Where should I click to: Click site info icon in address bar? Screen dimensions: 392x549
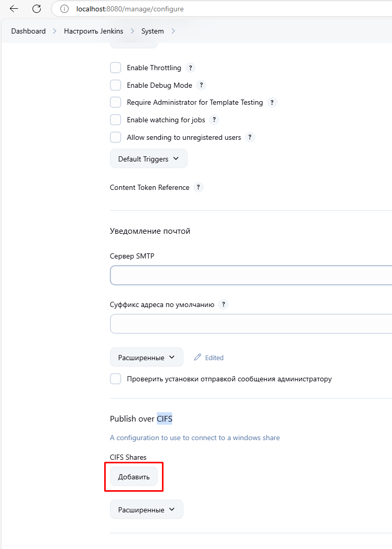coord(64,9)
